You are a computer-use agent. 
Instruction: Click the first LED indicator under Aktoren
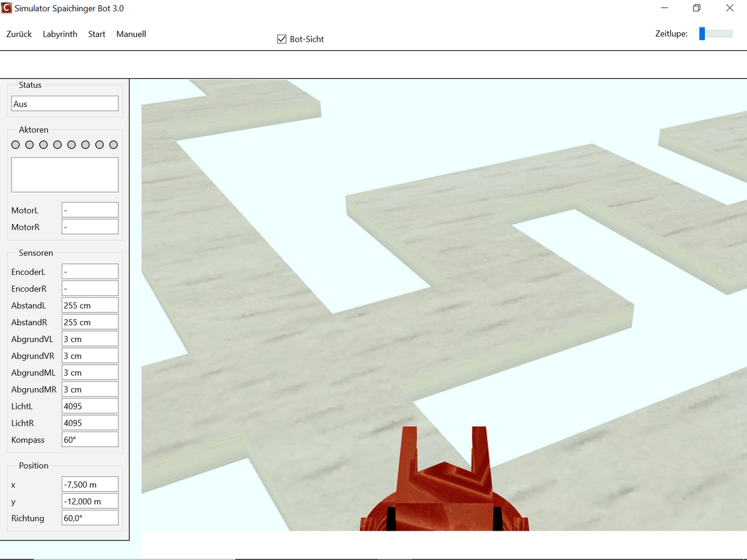[15, 145]
